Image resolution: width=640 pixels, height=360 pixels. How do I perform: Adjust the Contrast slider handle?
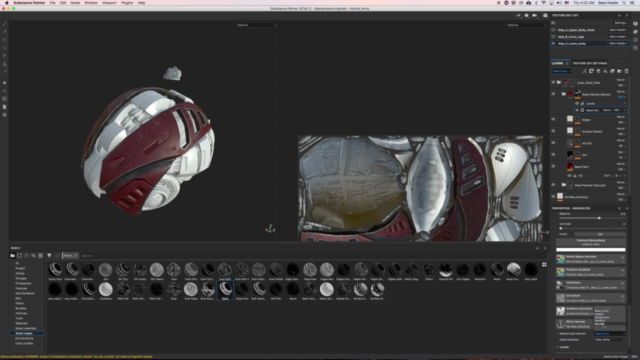click(561, 228)
